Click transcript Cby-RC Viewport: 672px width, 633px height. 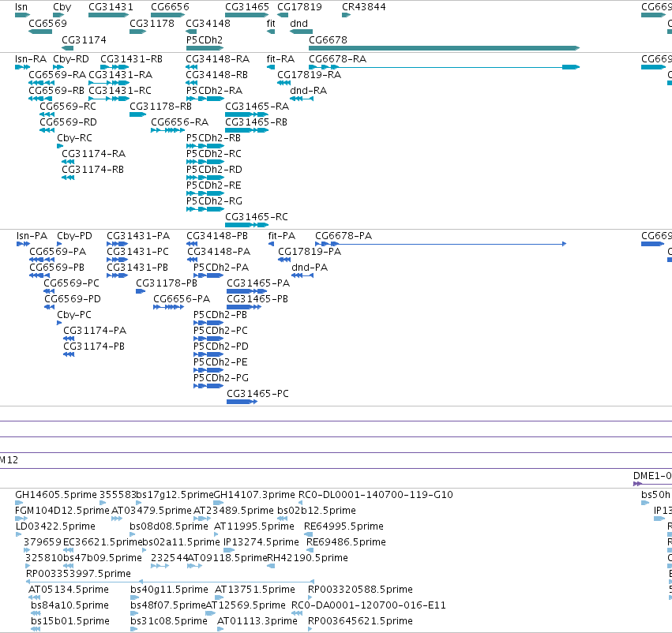(74, 138)
